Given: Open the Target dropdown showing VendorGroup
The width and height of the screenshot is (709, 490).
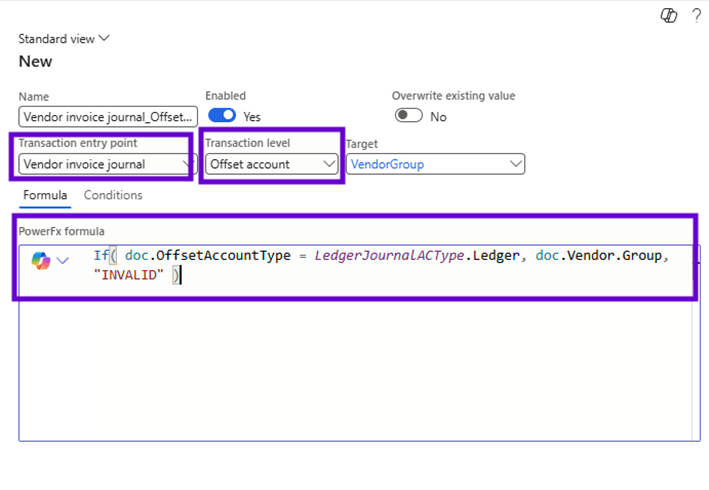Looking at the screenshot, I should coord(435,164).
